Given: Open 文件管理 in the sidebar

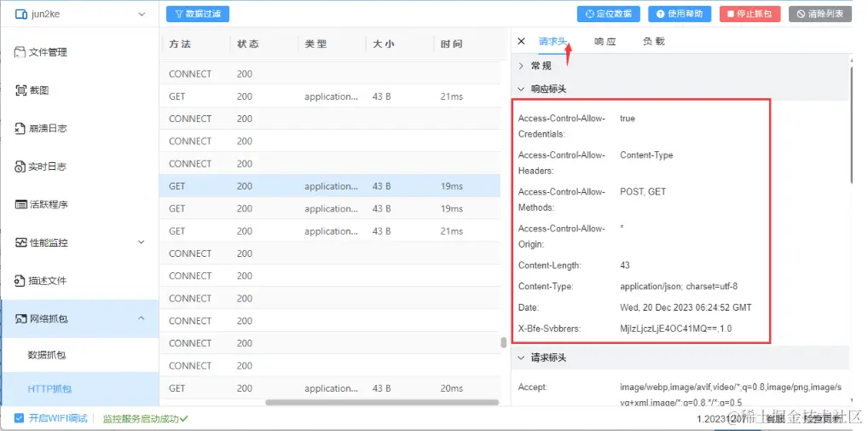Looking at the screenshot, I should coord(79,52).
